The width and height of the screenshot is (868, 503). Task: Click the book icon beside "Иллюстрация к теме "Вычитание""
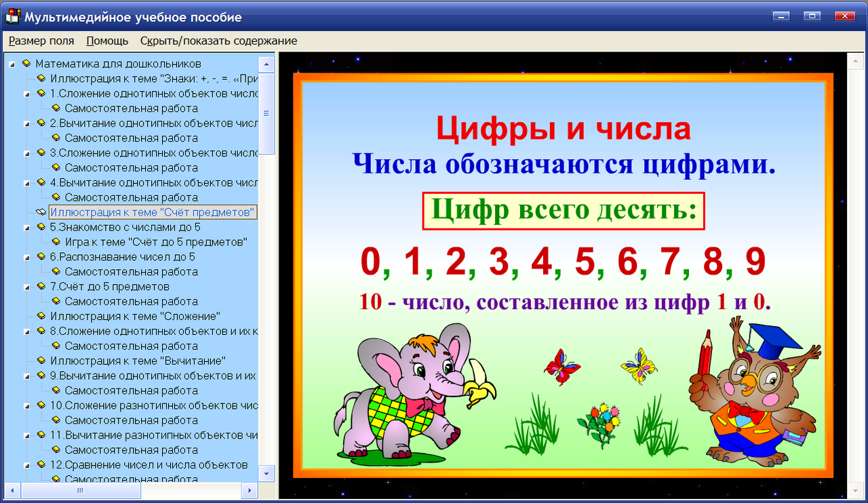point(41,360)
